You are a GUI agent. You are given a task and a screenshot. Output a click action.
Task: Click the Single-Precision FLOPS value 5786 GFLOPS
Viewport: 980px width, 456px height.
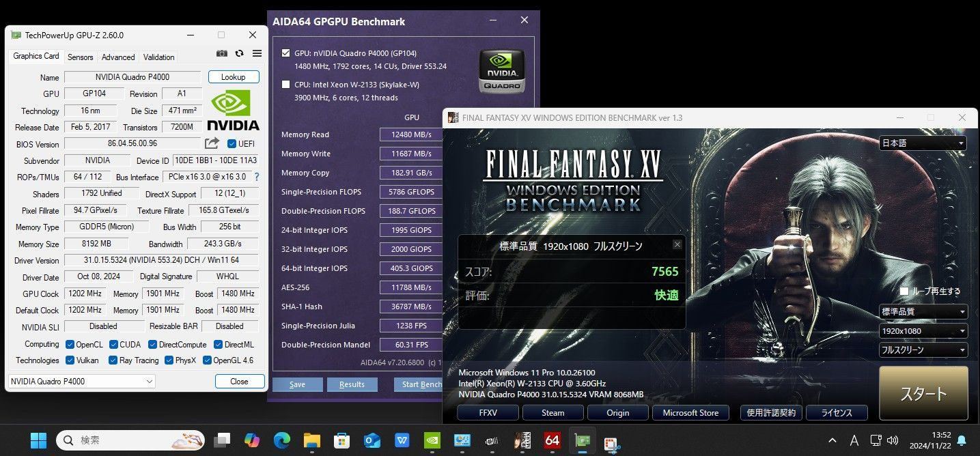pyautogui.click(x=411, y=192)
